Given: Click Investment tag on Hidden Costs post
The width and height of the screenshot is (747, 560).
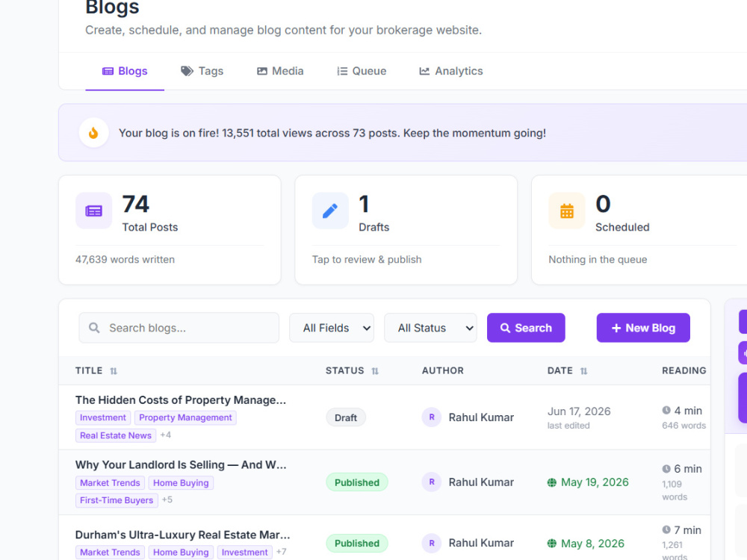Looking at the screenshot, I should [103, 417].
